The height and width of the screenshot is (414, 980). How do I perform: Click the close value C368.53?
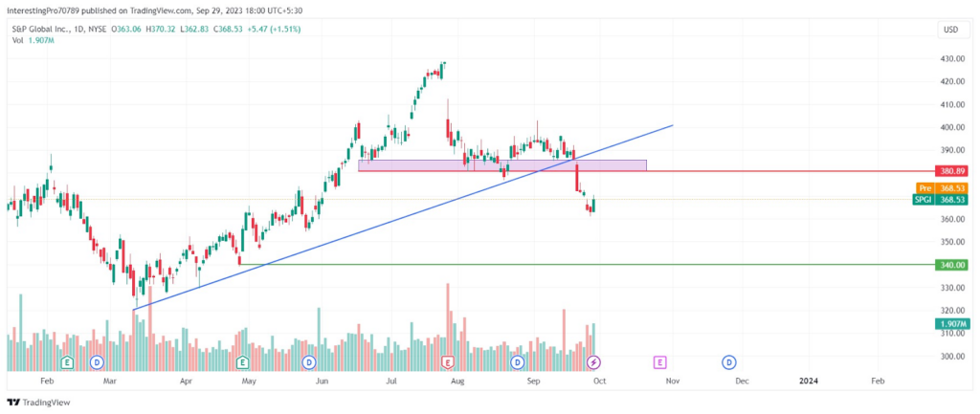coord(230,30)
